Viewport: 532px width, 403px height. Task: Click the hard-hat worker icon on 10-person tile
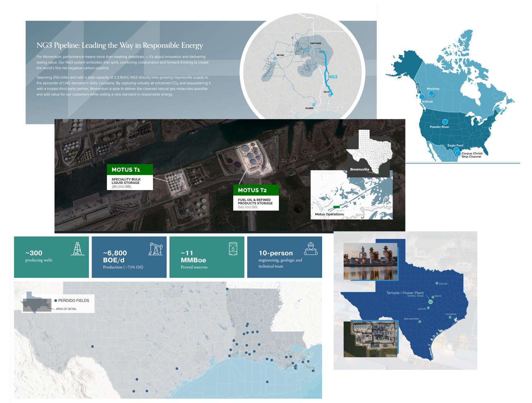(311, 248)
